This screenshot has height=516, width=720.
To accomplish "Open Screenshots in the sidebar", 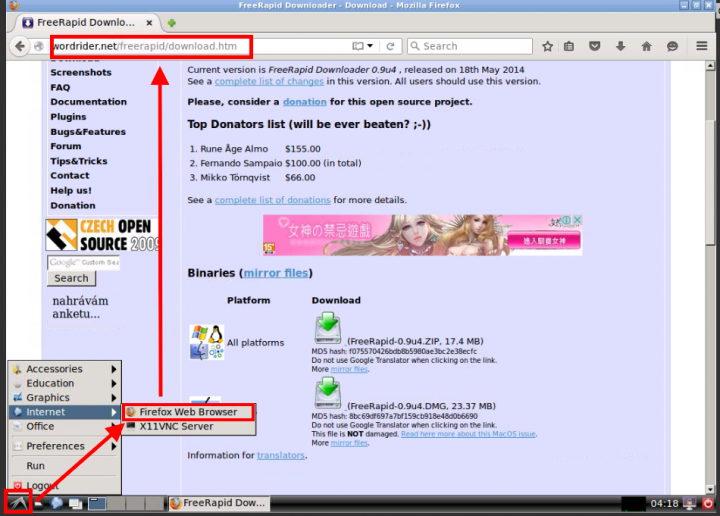I will [81, 73].
